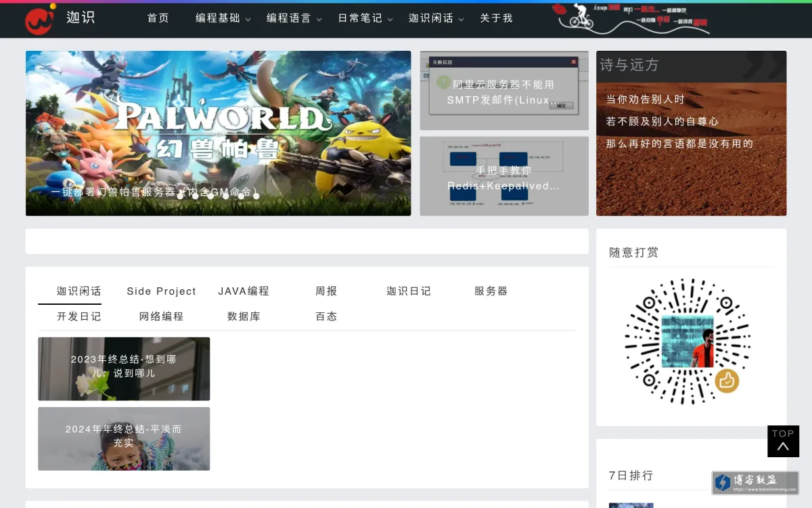This screenshot has width=812, height=508.
Task: Open the 日常笔记 menu
Action: (360, 18)
